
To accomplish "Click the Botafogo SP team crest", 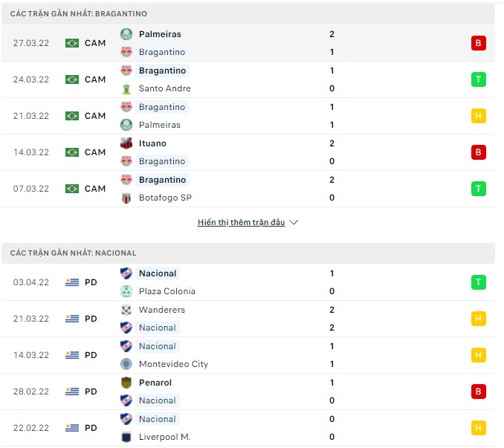I will (126, 198).
